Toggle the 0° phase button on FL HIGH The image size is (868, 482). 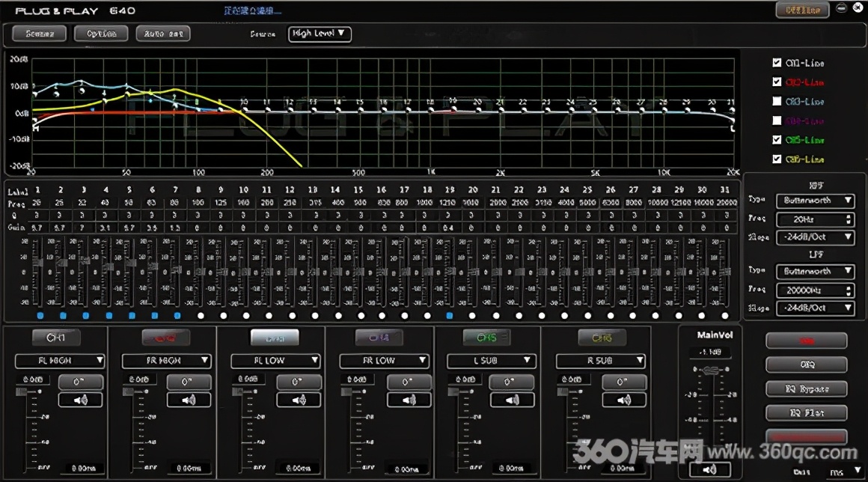(80, 382)
